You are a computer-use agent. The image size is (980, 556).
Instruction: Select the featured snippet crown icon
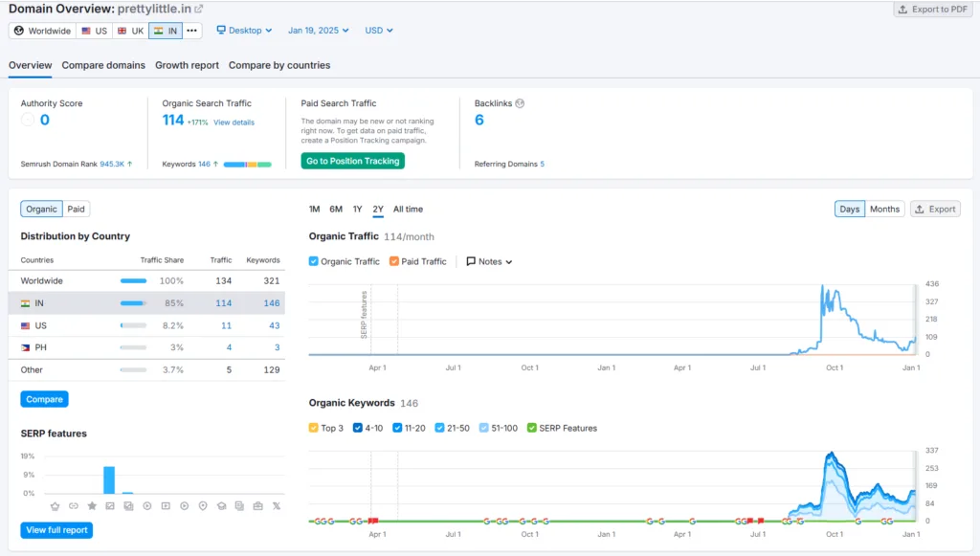[x=55, y=506]
